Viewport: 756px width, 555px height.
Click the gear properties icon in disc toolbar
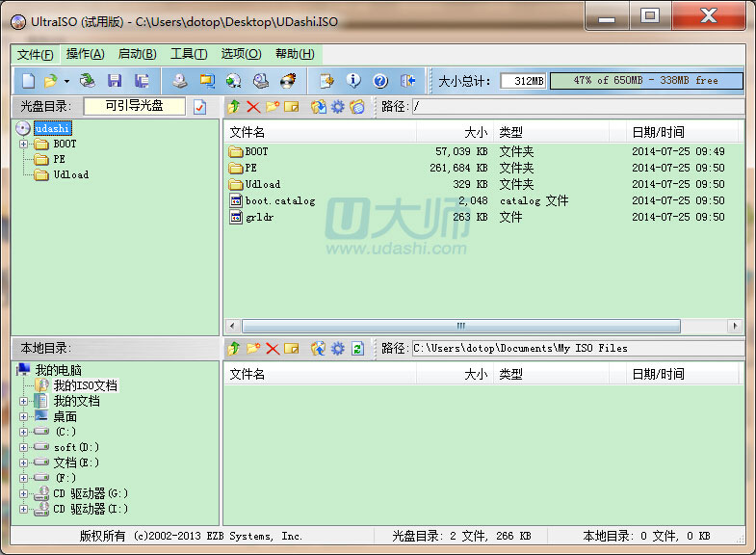pos(337,107)
